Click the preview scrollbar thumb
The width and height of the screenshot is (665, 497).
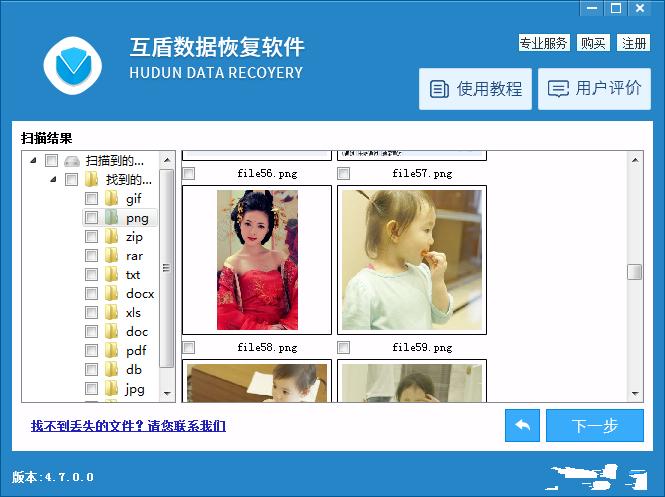[x=634, y=272]
